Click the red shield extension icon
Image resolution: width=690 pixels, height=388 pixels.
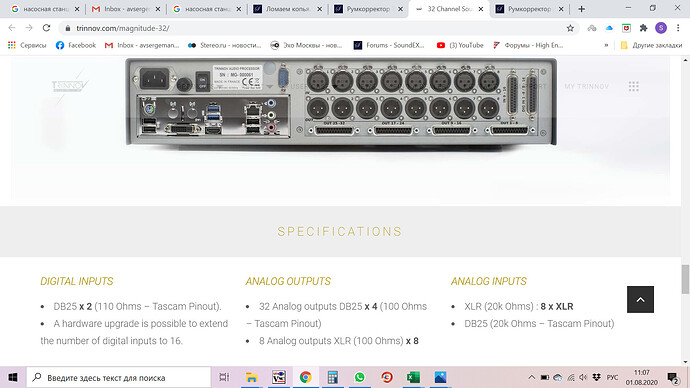pos(626,28)
